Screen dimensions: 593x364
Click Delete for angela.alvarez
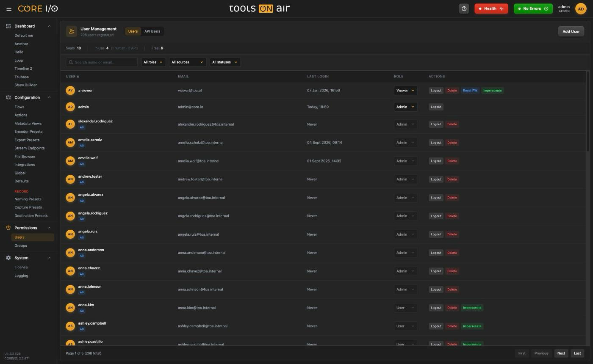[x=452, y=198]
